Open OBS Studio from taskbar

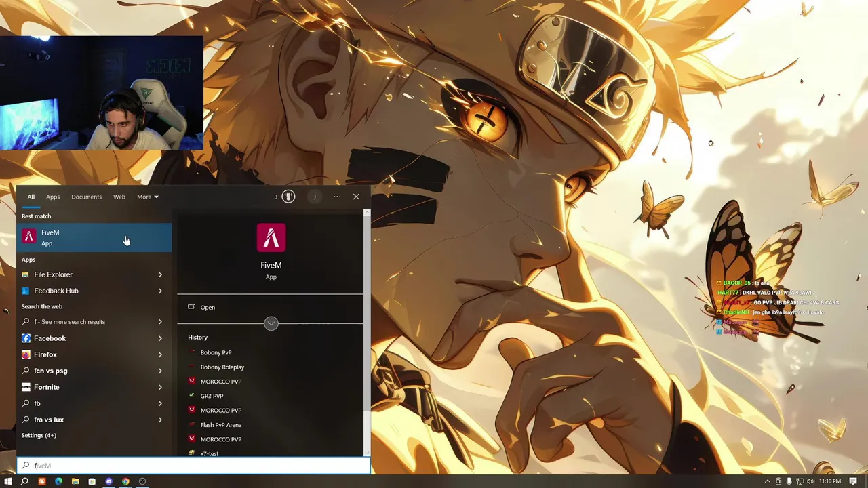[x=142, y=481]
